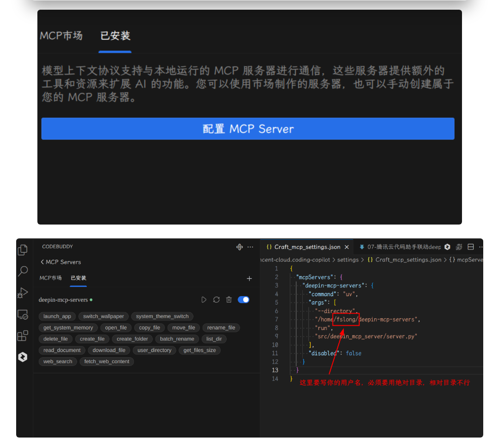This screenshot has height=444, width=504.
Task: Click the launch_app tool chip
Action: point(57,316)
